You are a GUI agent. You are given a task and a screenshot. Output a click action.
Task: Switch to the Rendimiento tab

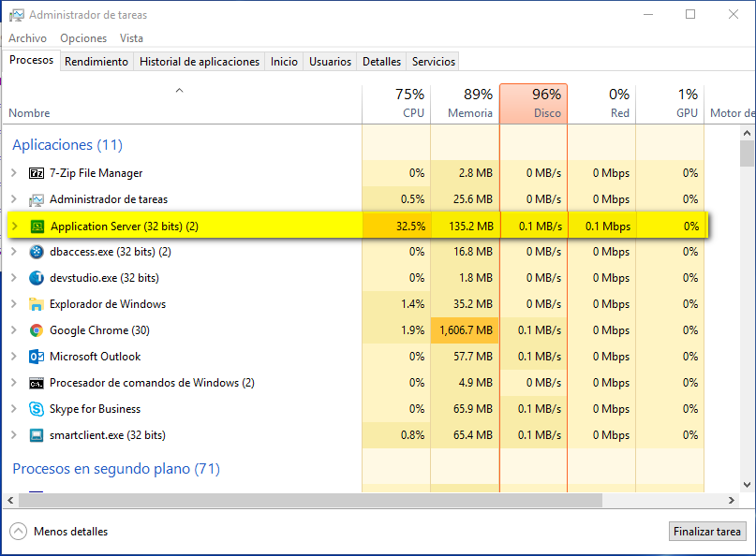click(96, 62)
